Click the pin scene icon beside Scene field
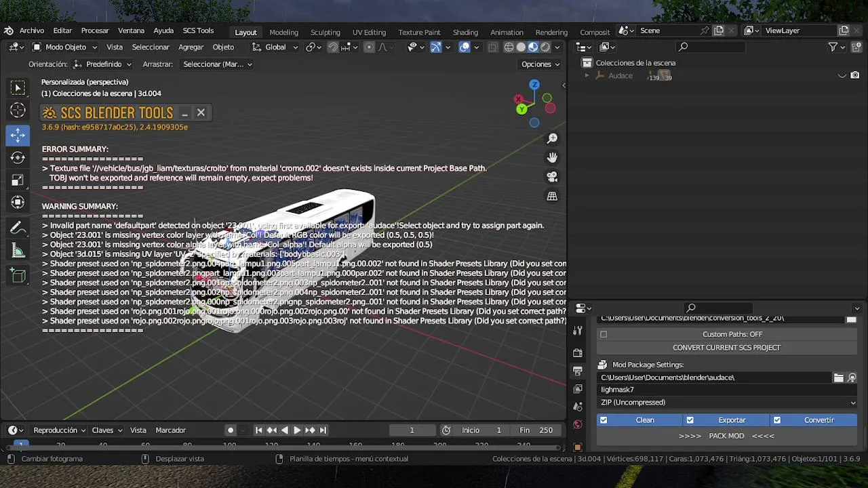868x488 pixels. pyautogui.click(x=705, y=30)
